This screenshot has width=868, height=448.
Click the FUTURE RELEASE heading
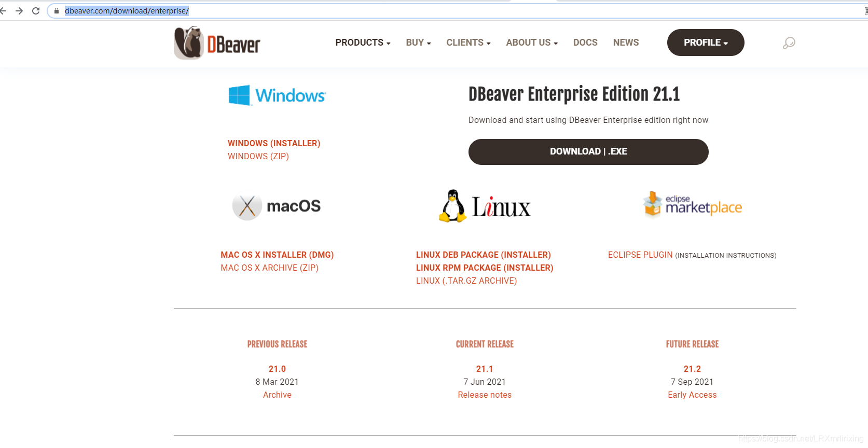coord(692,344)
